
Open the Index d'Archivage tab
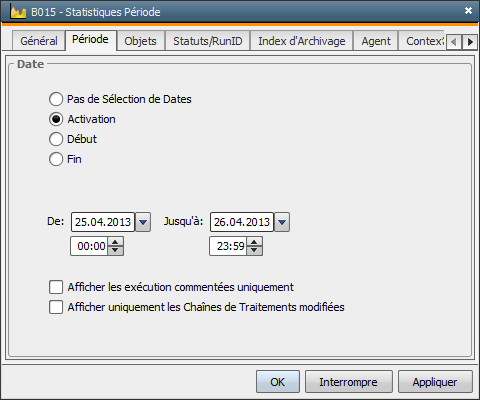point(302,41)
